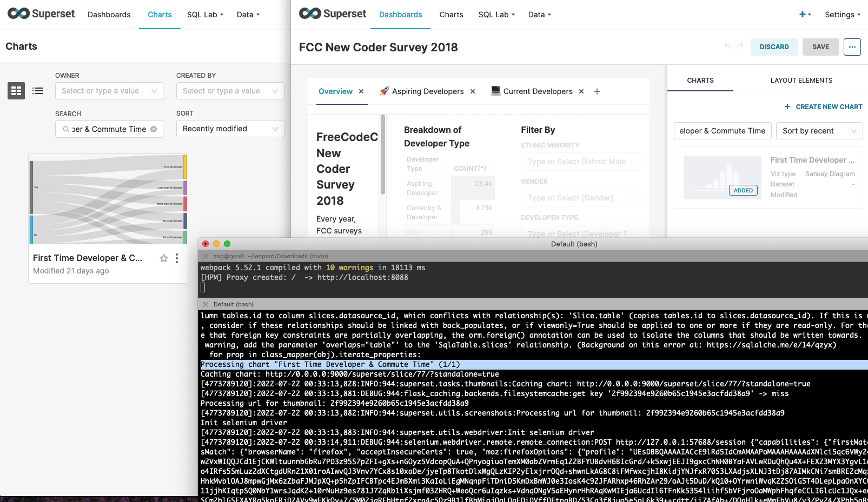Click the dashboard title FCC New Coder Survey 2018

pos(379,48)
